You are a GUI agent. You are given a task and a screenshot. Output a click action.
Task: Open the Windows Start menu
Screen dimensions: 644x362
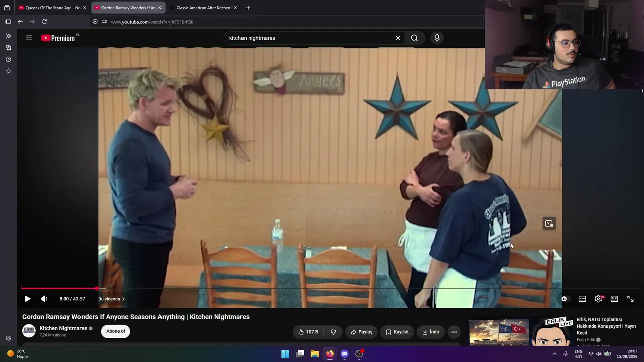pyautogui.click(x=285, y=354)
